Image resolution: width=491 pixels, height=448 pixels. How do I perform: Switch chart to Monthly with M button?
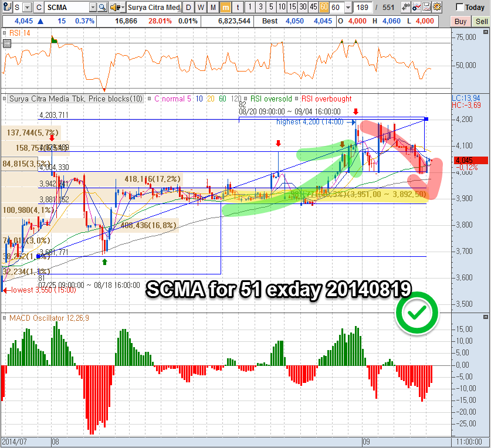[214, 7]
